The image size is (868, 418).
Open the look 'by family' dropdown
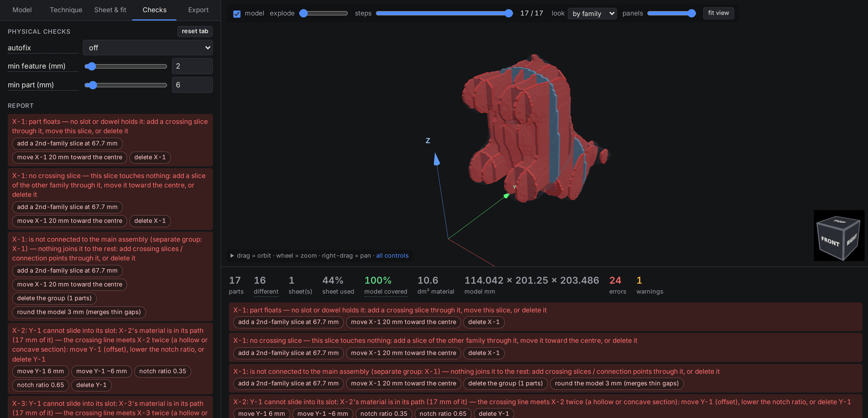tap(592, 13)
